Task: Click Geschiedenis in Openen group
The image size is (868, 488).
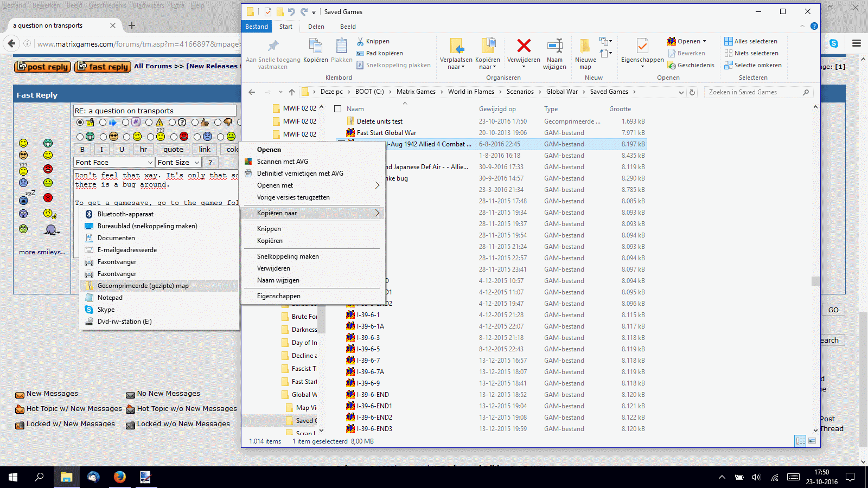Action: click(x=691, y=65)
